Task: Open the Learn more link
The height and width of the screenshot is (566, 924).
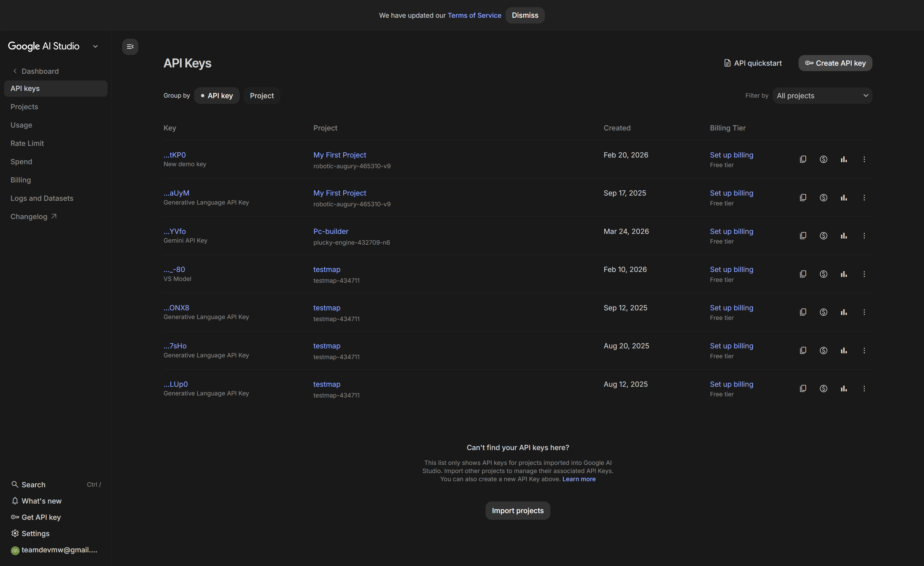Action: (x=579, y=479)
